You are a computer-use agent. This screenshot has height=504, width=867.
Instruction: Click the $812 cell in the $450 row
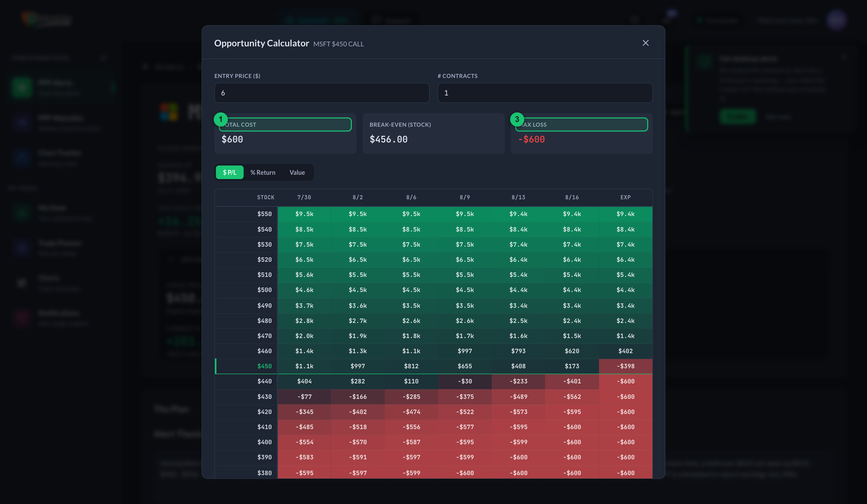point(411,366)
